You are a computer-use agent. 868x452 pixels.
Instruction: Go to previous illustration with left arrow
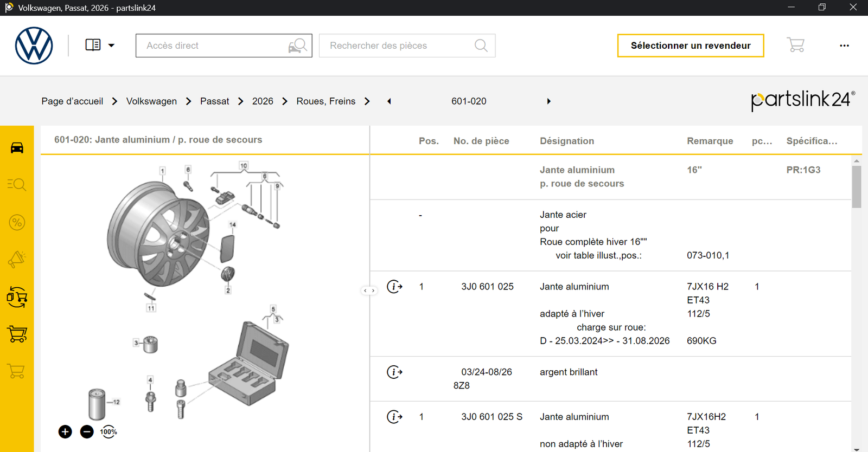pos(389,101)
